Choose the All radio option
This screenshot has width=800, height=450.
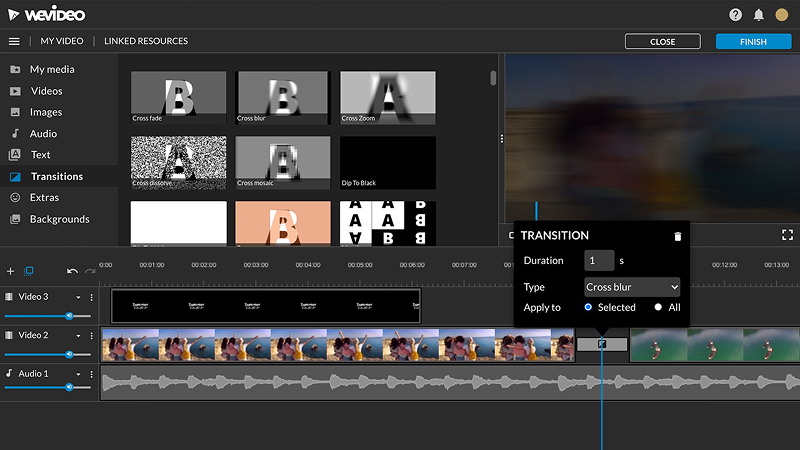pos(658,307)
